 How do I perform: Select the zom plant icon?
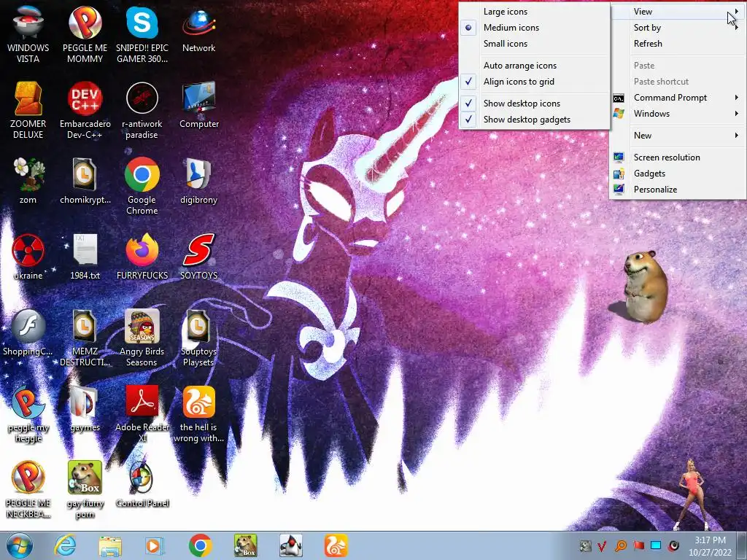28,180
